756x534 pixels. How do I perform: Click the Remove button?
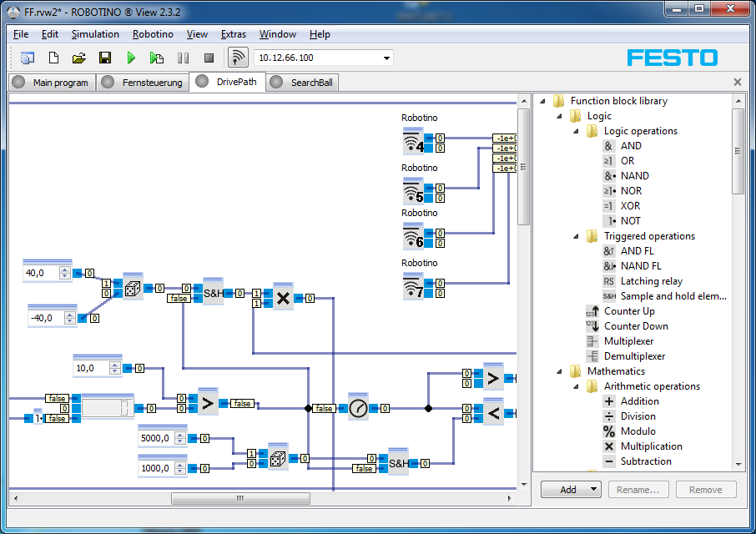pos(706,490)
